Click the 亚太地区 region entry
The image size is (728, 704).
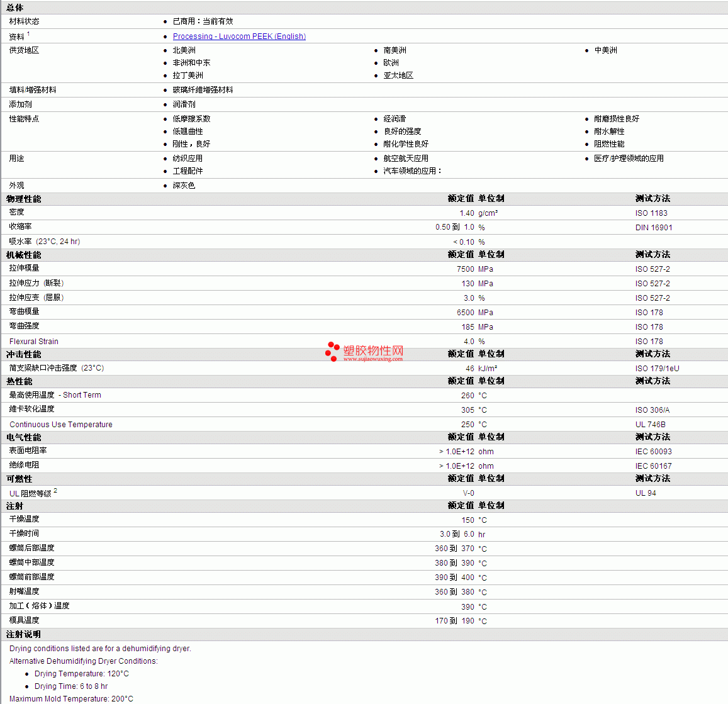click(x=398, y=75)
